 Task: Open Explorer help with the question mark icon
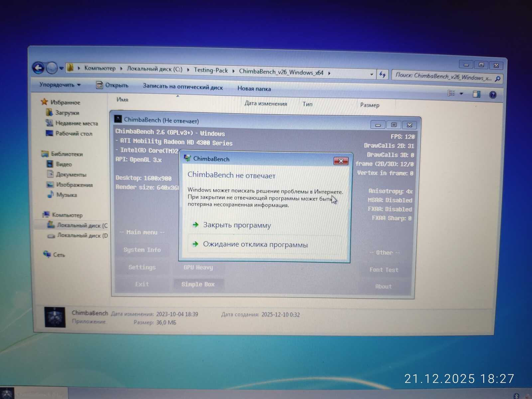pos(493,95)
